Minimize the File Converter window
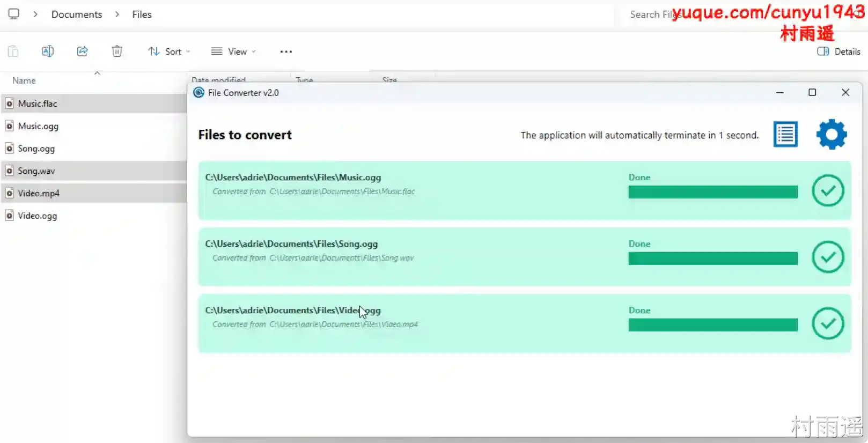This screenshot has width=868, height=443. [780, 92]
